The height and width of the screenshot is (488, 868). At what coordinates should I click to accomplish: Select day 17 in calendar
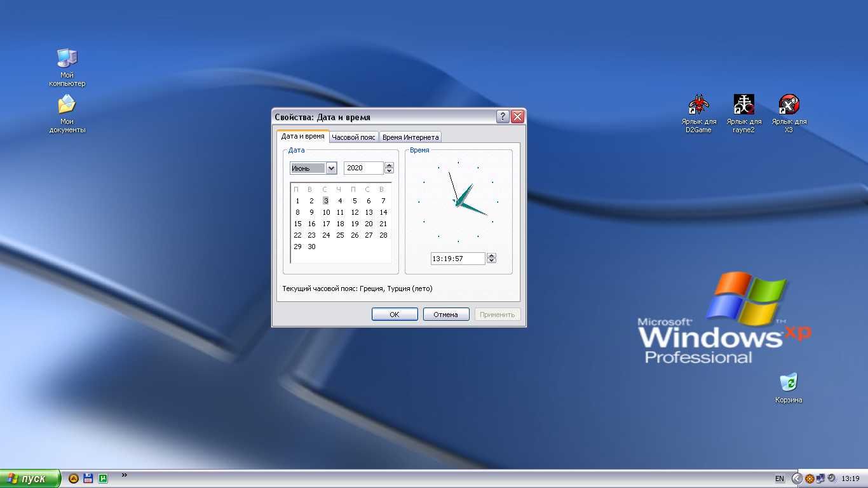[326, 224]
